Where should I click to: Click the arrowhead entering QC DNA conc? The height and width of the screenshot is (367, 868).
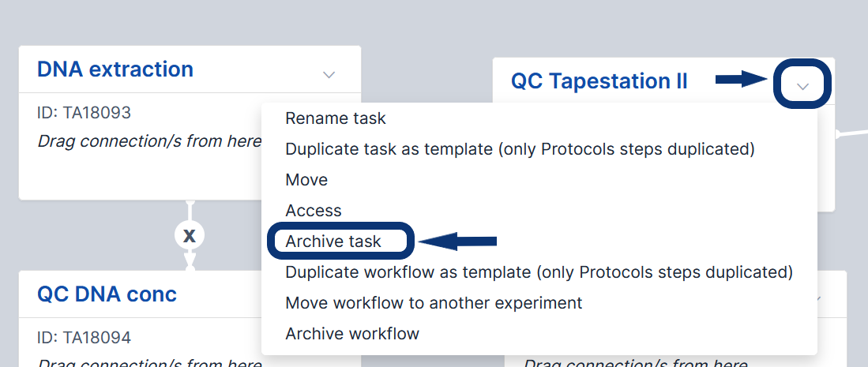[x=190, y=260]
